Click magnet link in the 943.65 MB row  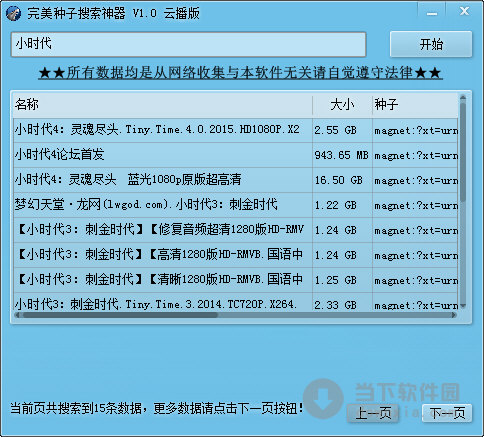[x=415, y=156]
